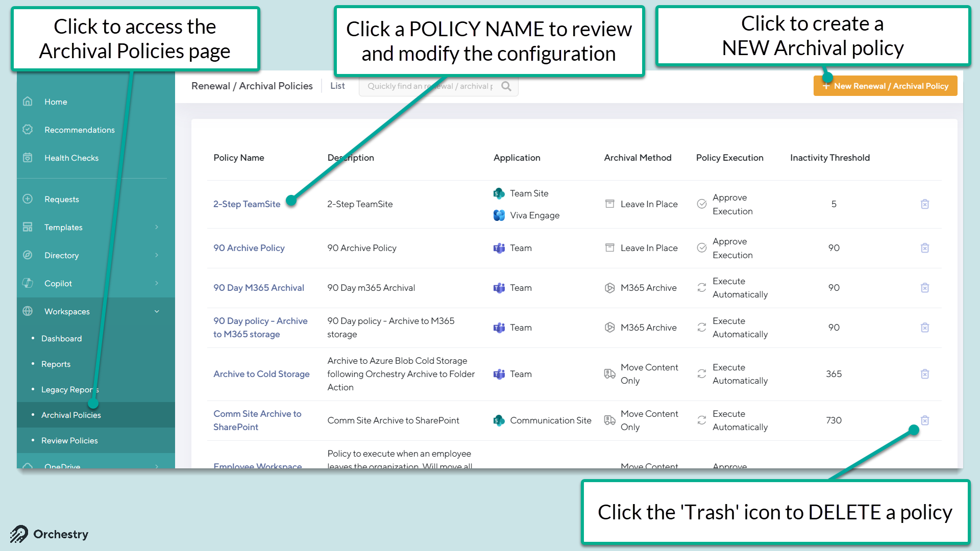Image resolution: width=980 pixels, height=551 pixels.
Task: Click trash icon for 90 Day M365 Archival
Action: click(x=924, y=288)
